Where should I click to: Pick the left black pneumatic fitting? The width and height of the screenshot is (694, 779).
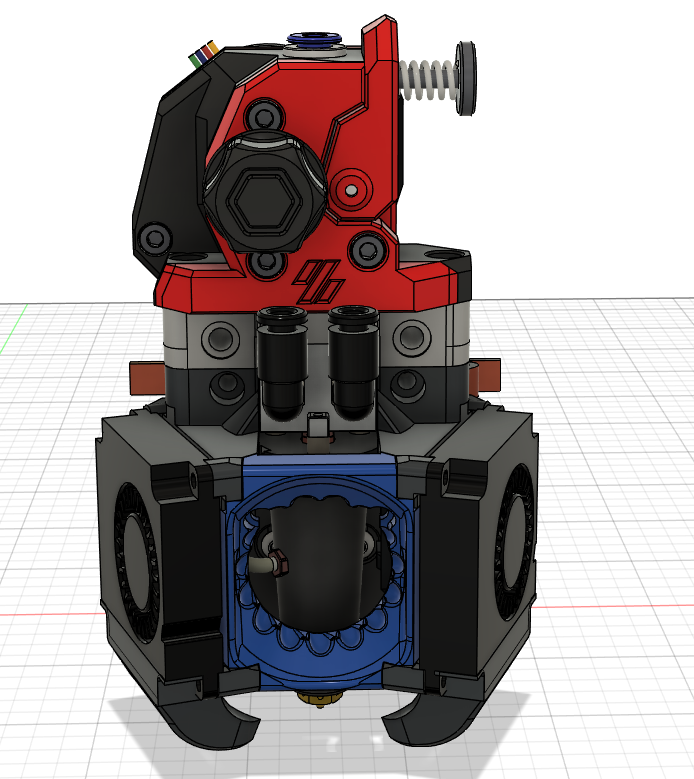(282, 364)
